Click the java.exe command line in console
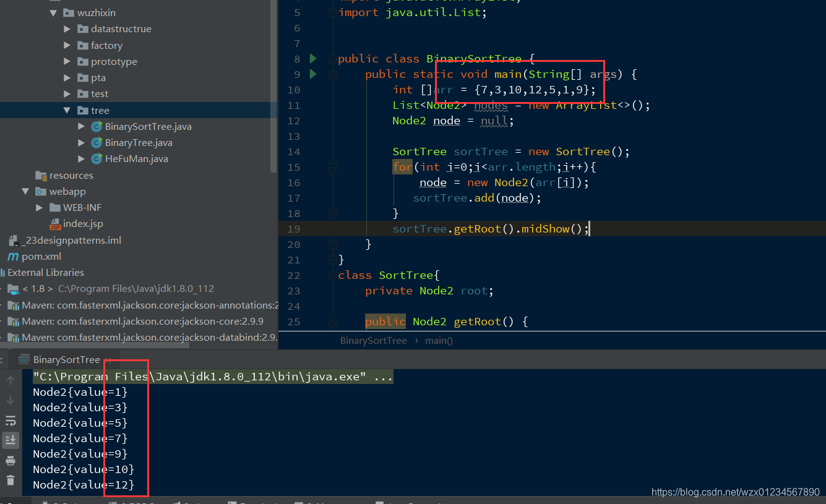This screenshot has height=504, width=826. coord(213,377)
